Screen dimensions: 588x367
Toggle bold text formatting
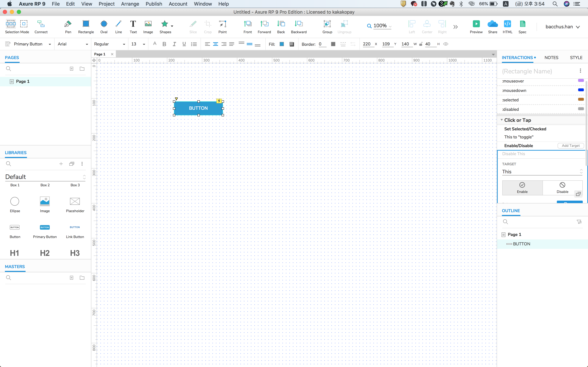(x=164, y=44)
